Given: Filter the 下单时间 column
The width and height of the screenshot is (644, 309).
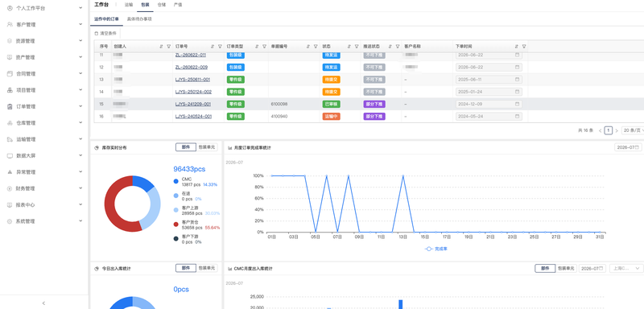Looking at the screenshot, I should coord(524,47).
